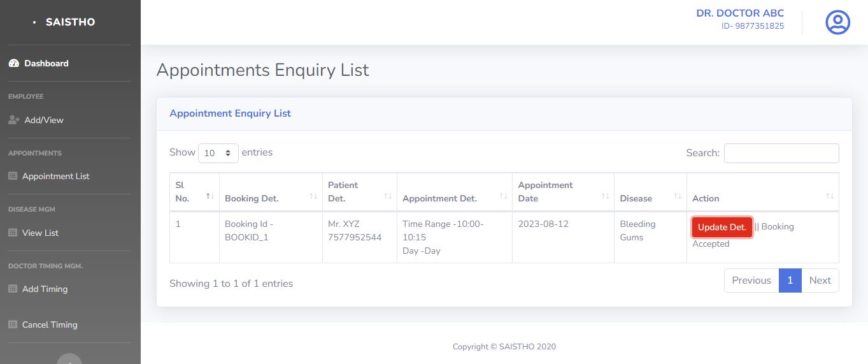The height and width of the screenshot is (364, 868).
Task: Click the Cancel Timing sidebar icon
Action: [x=13, y=324]
